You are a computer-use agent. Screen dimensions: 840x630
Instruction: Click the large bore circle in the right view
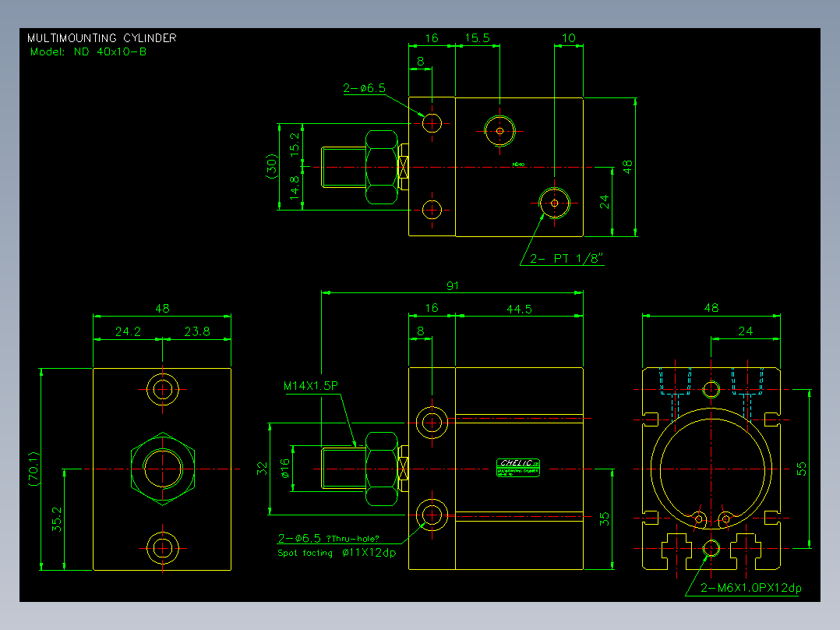point(711,469)
